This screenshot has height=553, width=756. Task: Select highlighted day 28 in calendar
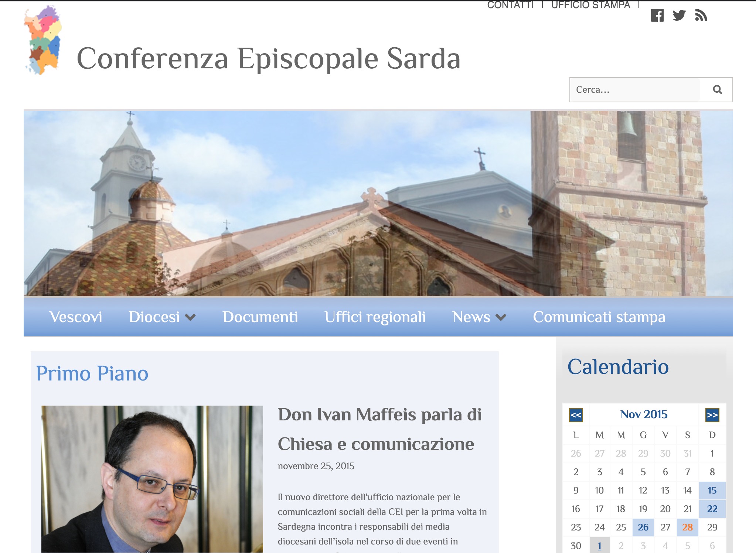[687, 527]
